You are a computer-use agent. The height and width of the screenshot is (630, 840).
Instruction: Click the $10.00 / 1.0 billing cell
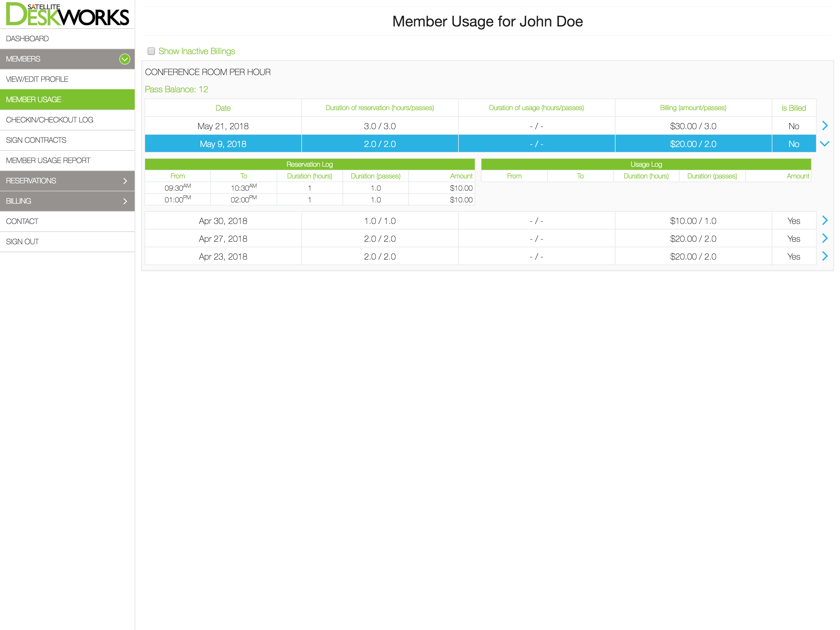click(693, 221)
